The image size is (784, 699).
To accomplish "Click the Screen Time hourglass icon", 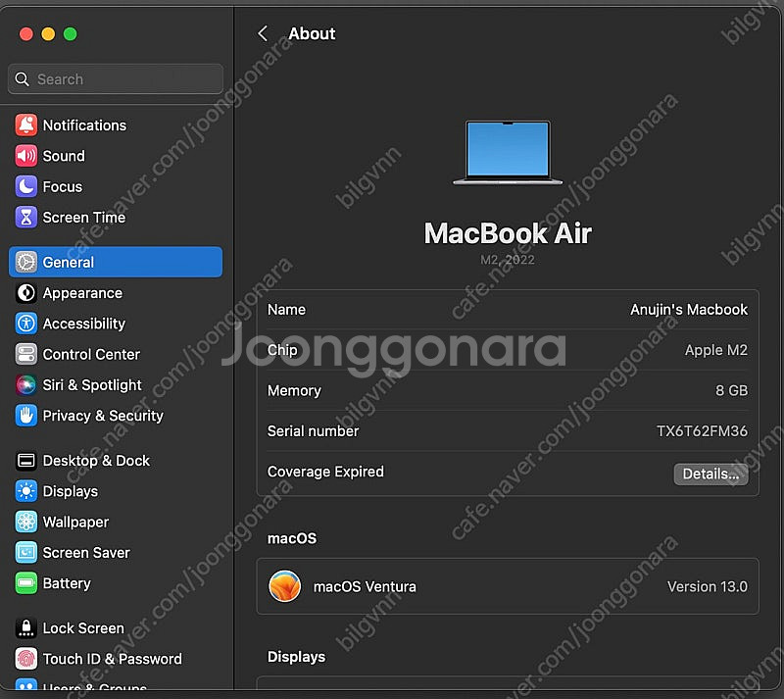I will [x=26, y=218].
